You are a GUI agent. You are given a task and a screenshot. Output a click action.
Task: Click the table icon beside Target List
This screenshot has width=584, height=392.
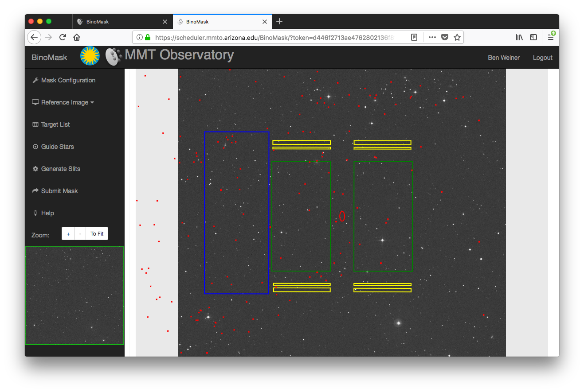[x=35, y=124]
